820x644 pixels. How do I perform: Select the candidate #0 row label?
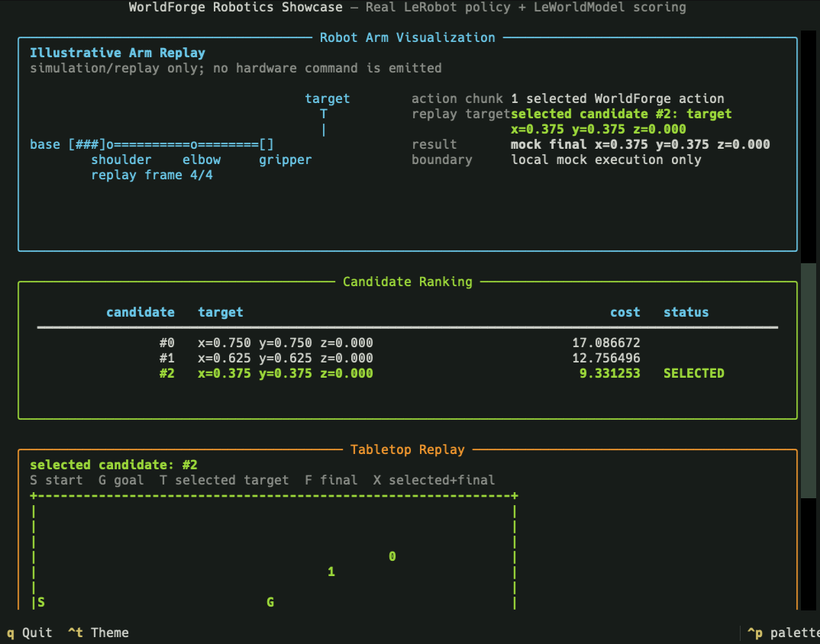coord(167,343)
